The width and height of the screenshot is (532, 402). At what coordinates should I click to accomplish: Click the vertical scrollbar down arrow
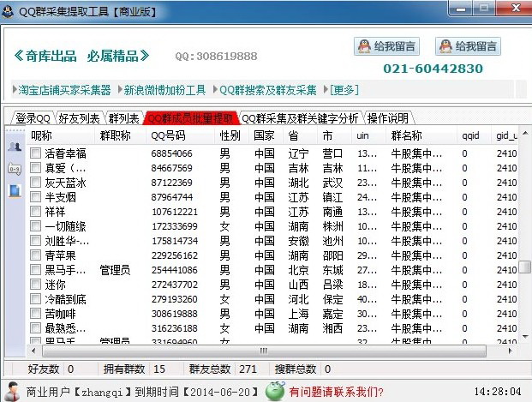[525, 337]
